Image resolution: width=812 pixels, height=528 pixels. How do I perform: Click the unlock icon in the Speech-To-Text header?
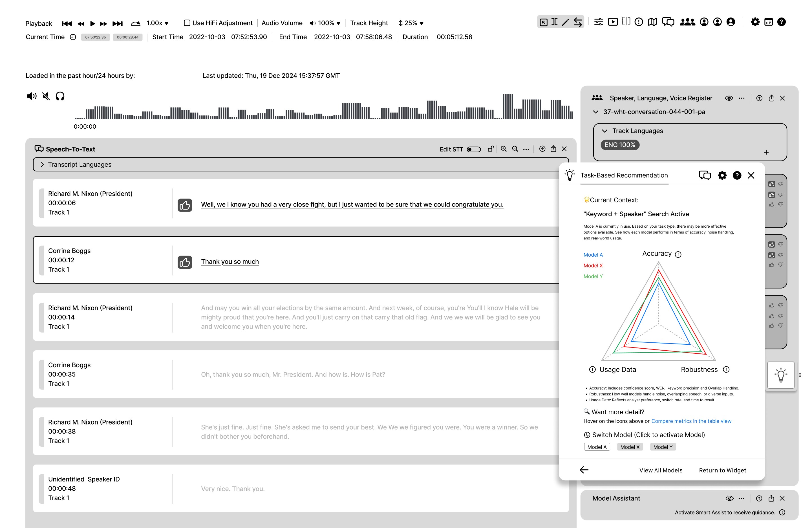[491, 149]
